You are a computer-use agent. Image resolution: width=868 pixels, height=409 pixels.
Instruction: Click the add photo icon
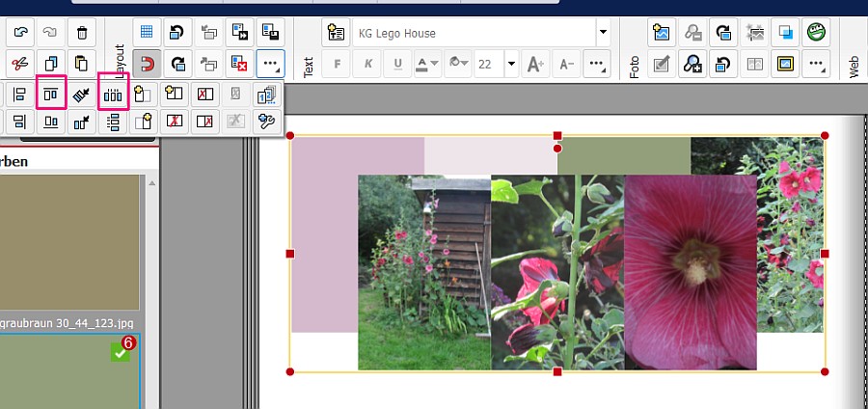point(661,33)
